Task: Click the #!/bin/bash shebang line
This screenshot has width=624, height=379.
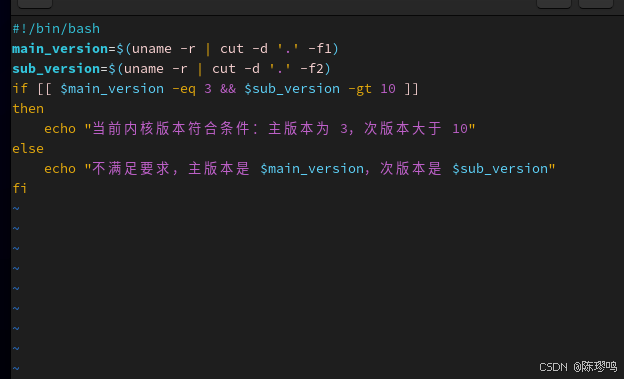Action: pos(56,29)
